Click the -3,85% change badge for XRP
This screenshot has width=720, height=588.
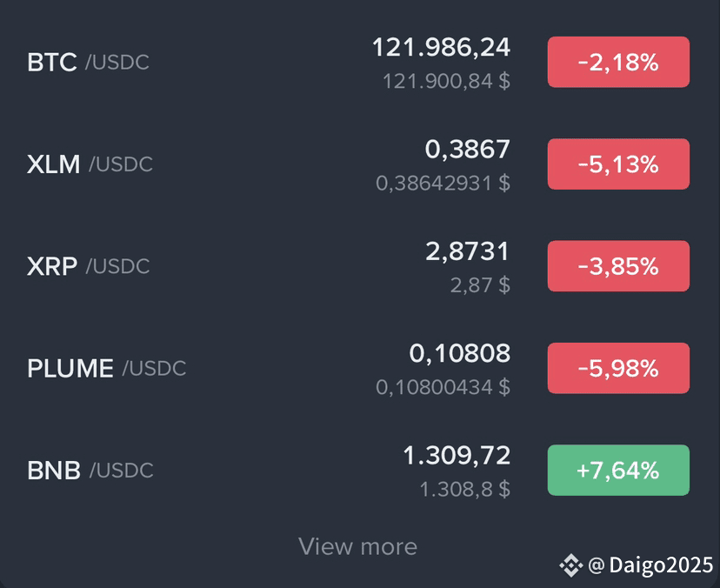618,266
